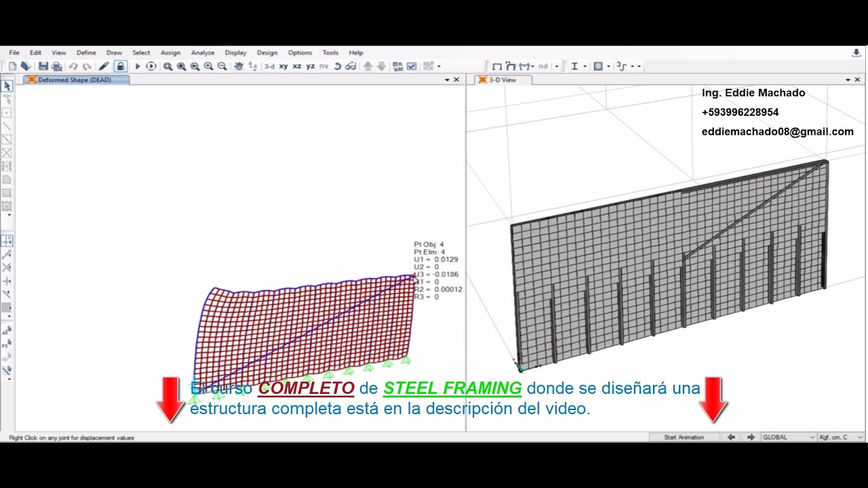
Task: Open the Kgf, cm, C units dropdown
Action: coord(842,437)
